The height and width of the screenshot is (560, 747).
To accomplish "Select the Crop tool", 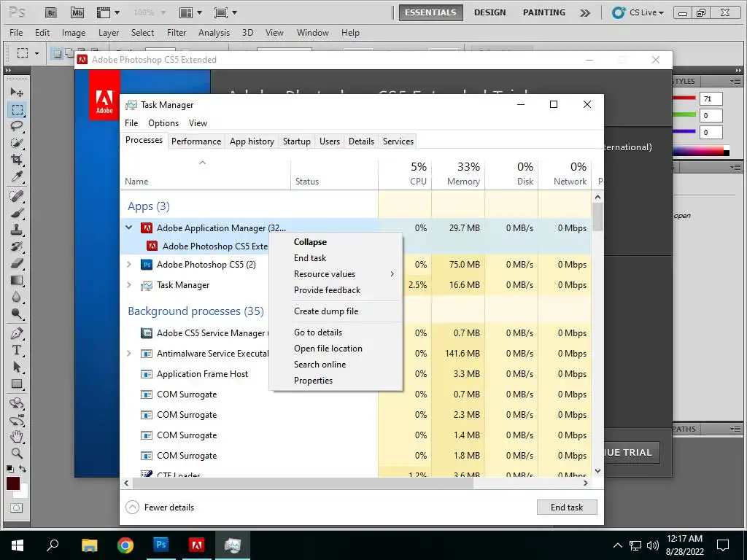I will click(17, 160).
